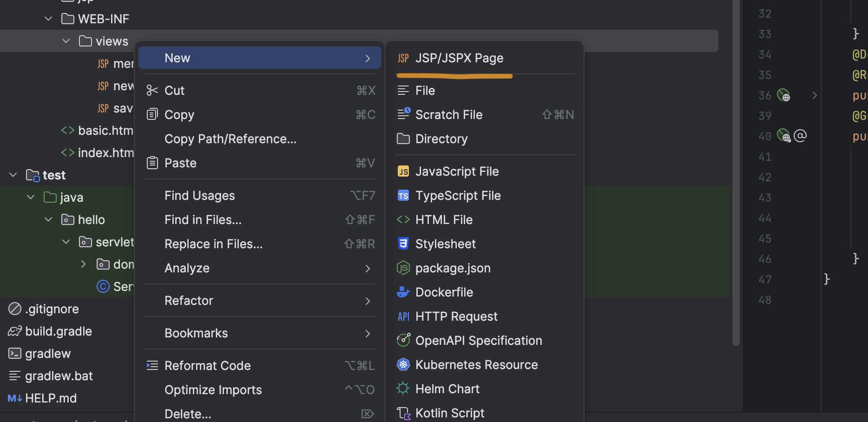Click the gradlew terminal icon
This screenshot has height=422, width=868.
15,354
